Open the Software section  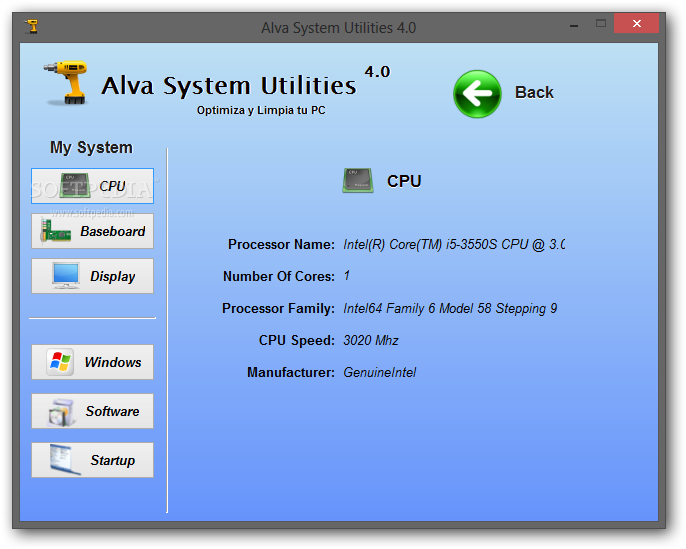point(92,411)
